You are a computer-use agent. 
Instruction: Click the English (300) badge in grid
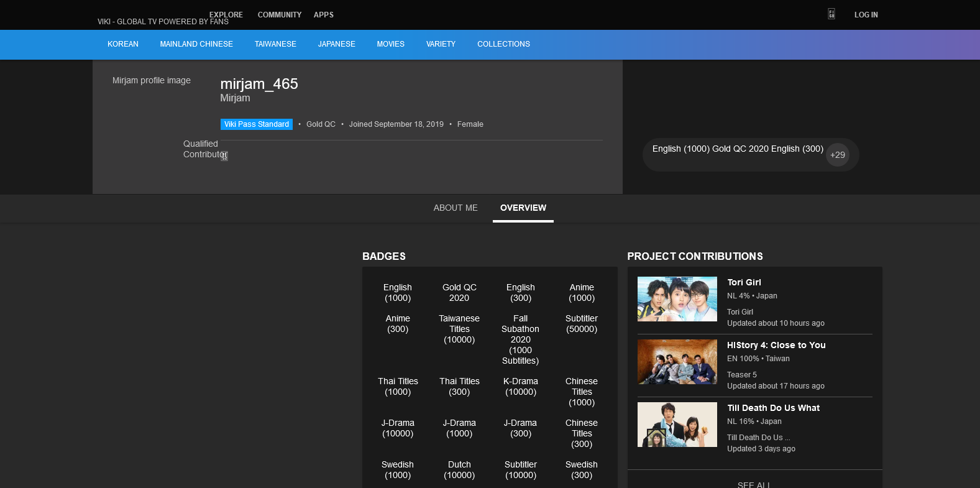521,293
